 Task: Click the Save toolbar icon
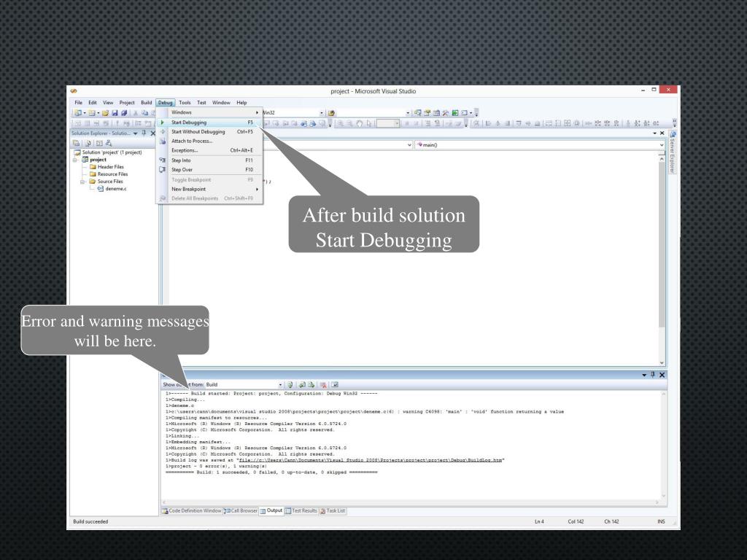pos(115,113)
